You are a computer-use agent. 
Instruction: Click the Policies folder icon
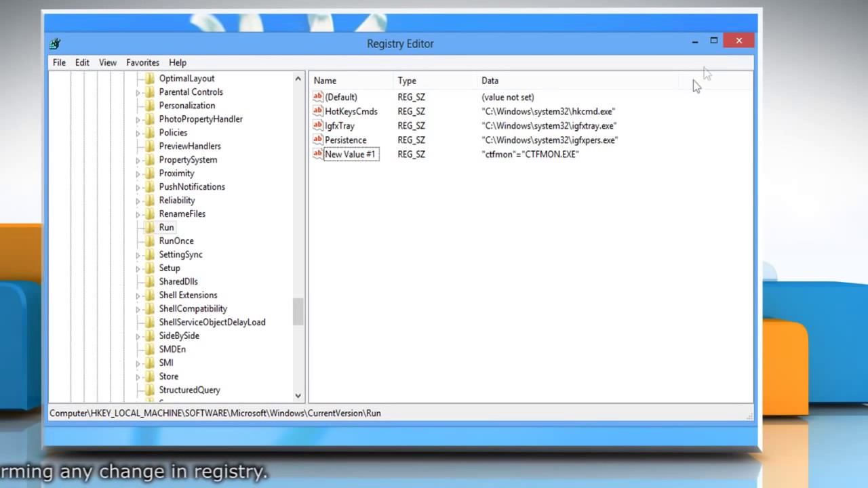tap(150, 133)
